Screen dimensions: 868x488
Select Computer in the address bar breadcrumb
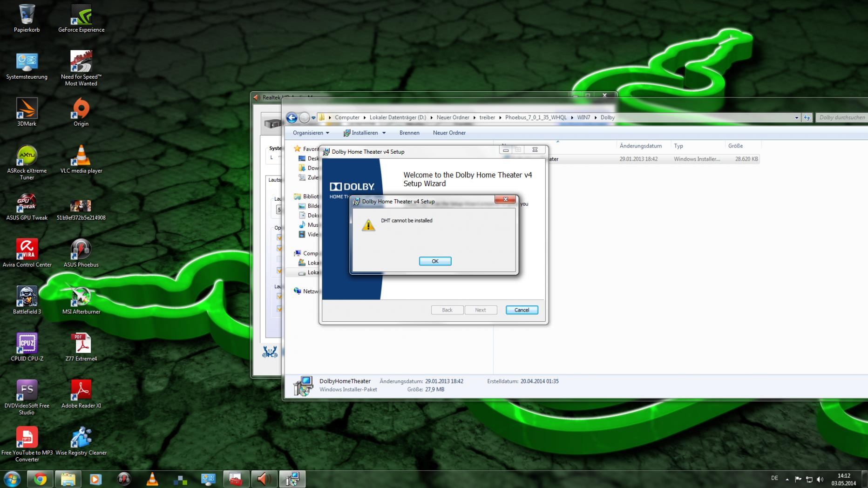tap(347, 117)
